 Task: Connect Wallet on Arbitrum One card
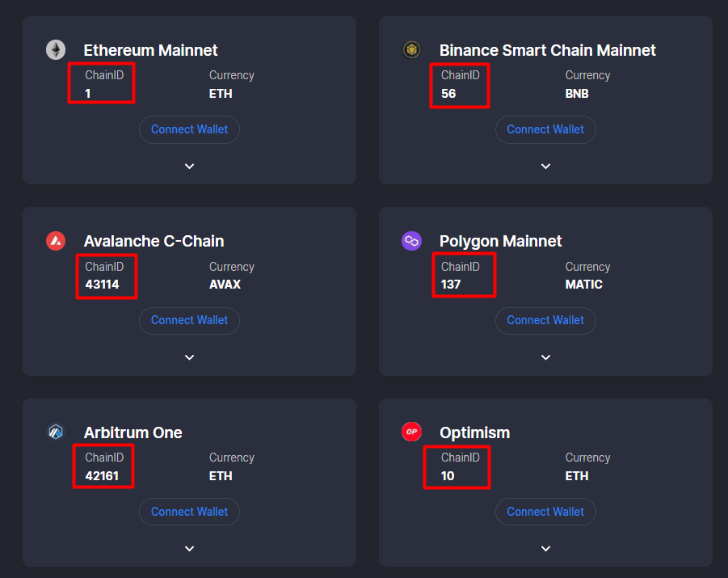(x=189, y=512)
